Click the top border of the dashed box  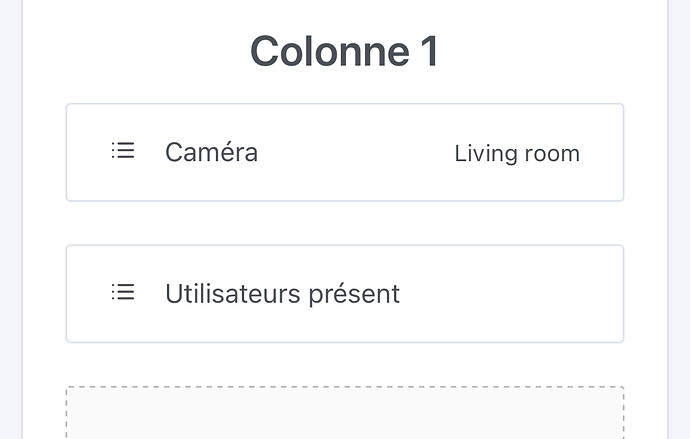tap(344, 387)
